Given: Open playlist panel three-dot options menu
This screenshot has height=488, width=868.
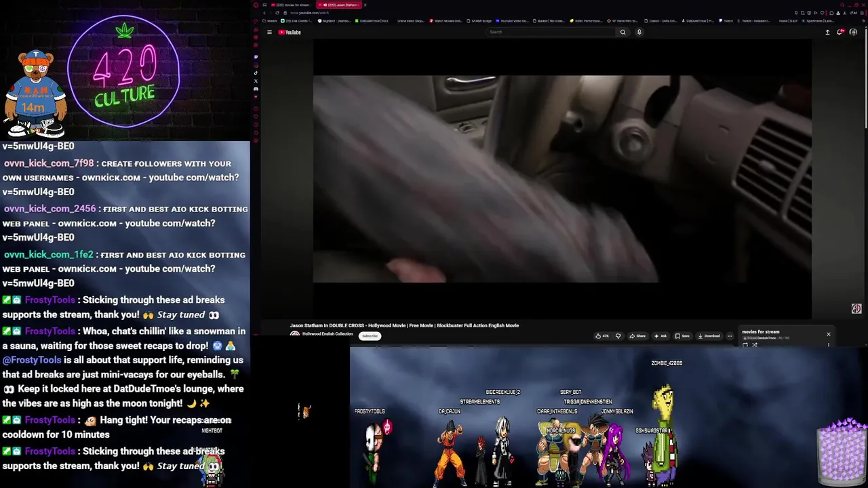Looking at the screenshot, I should [829, 345].
